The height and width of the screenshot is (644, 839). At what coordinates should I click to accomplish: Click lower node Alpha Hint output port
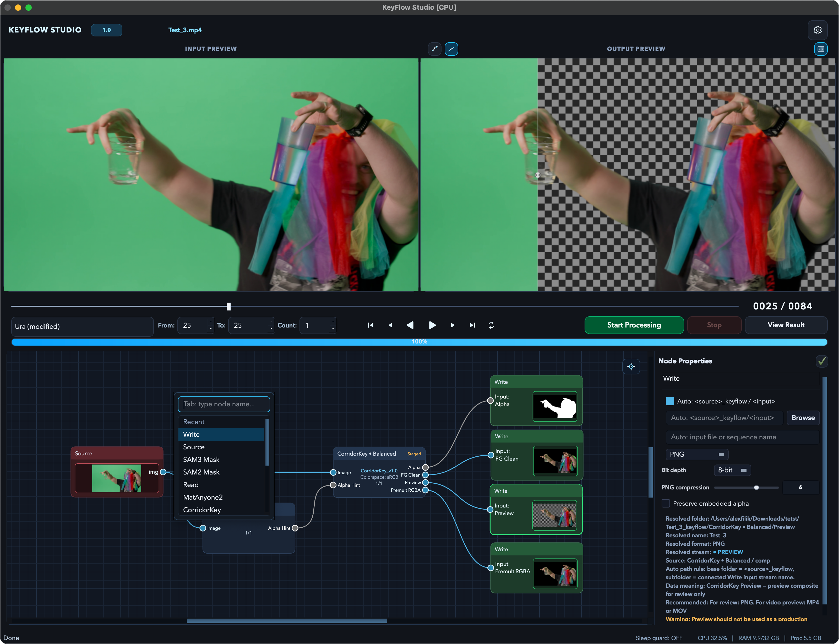pos(295,528)
